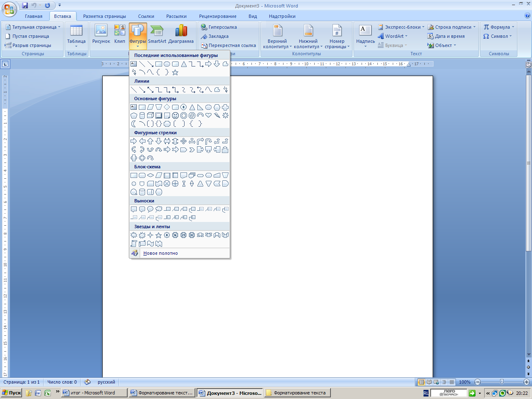532x399 pixels.
Task: Open the Вид tab
Action: [x=253, y=16]
